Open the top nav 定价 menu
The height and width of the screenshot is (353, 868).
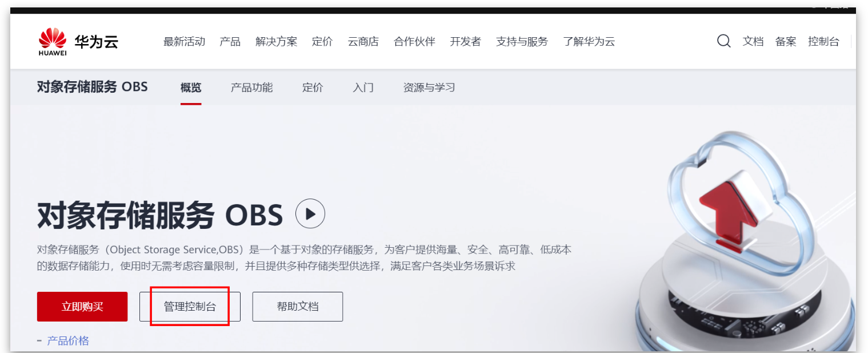tap(322, 42)
